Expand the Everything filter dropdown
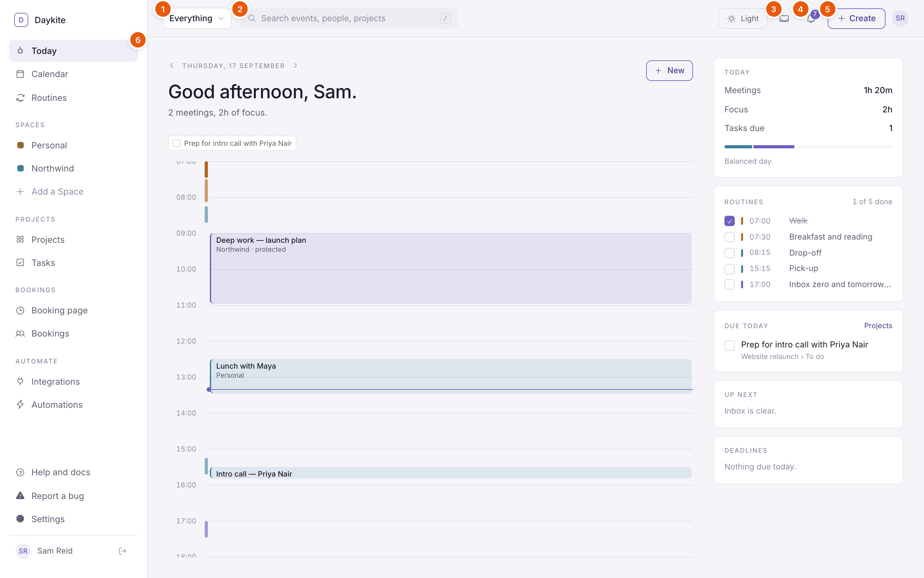 [x=197, y=18]
